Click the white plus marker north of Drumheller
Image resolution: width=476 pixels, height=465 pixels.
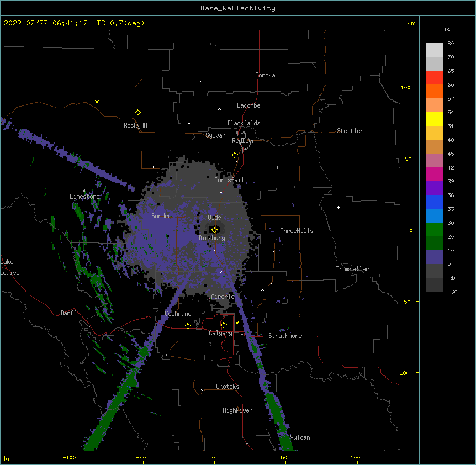point(338,207)
